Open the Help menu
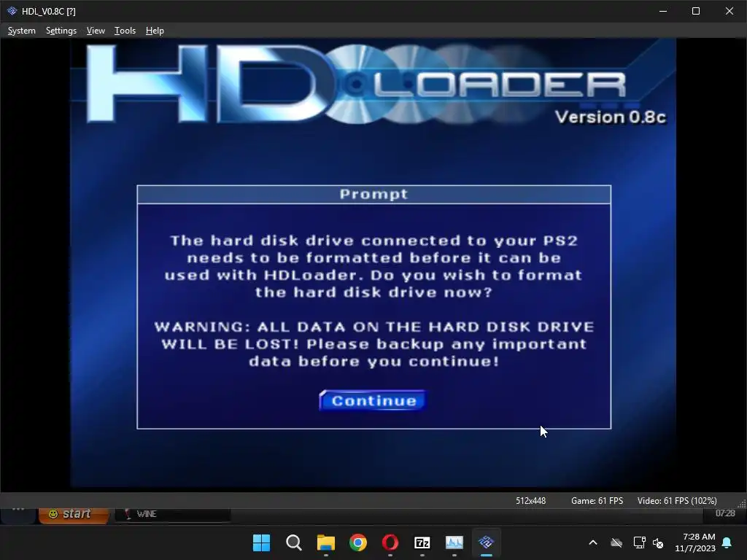 coord(155,31)
